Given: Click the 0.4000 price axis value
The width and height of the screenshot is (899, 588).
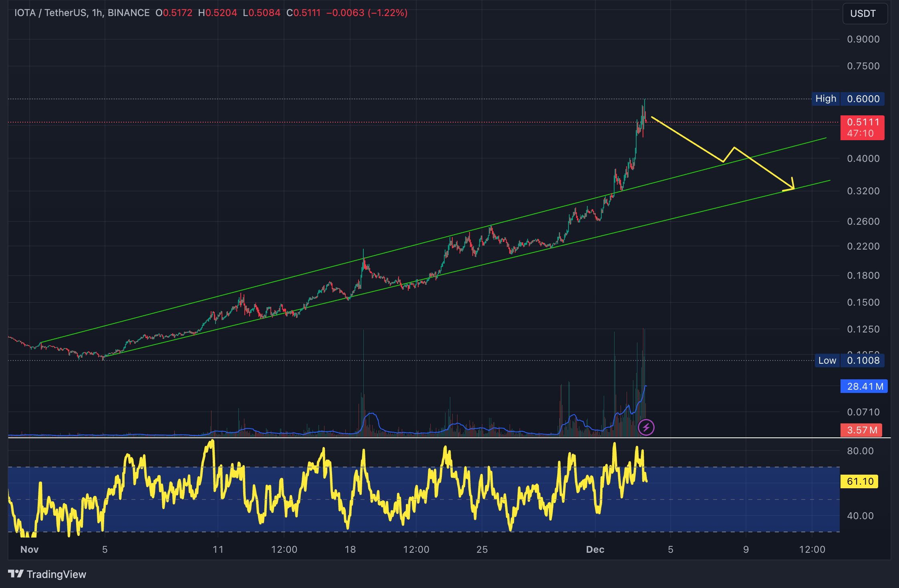Looking at the screenshot, I should point(863,159).
